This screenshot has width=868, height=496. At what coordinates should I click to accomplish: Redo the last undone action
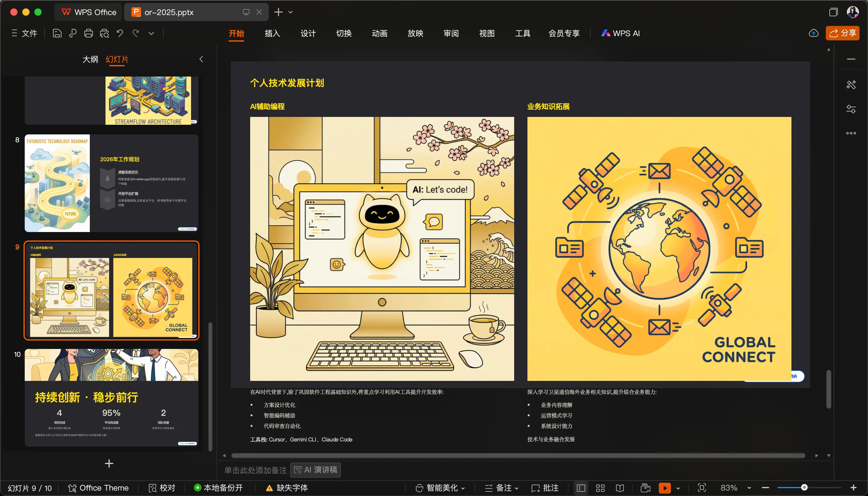coord(136,33)
